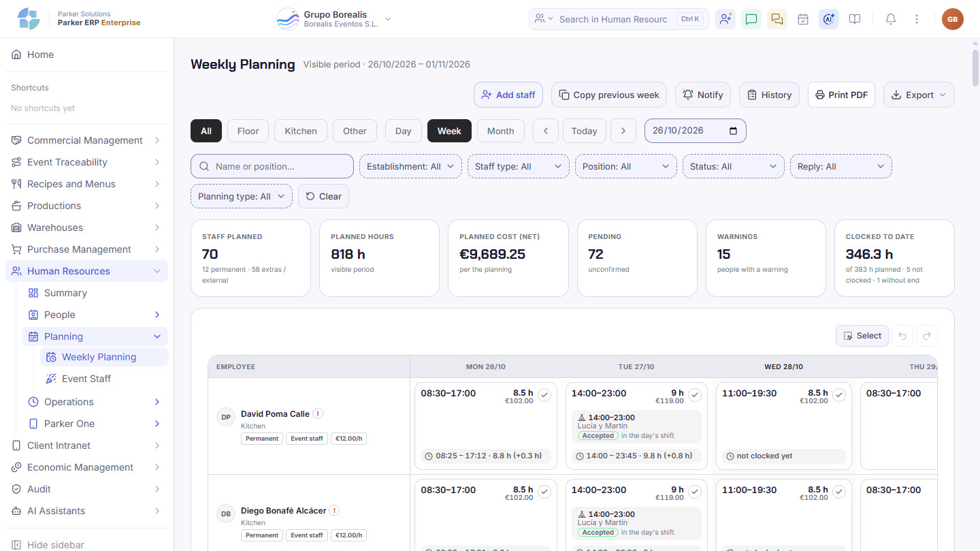The image size is (980, 551).
Task: Open the add user icon in top bar
Action: point(725,19)
